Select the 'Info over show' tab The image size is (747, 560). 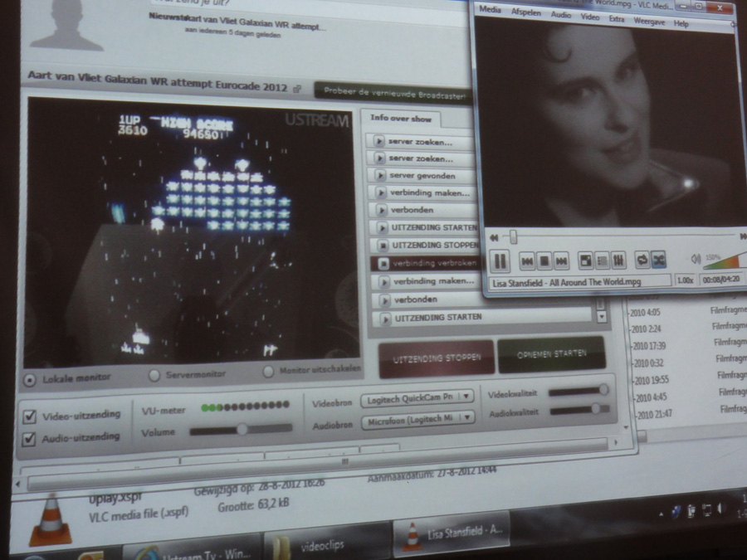(x=401, y=119)
